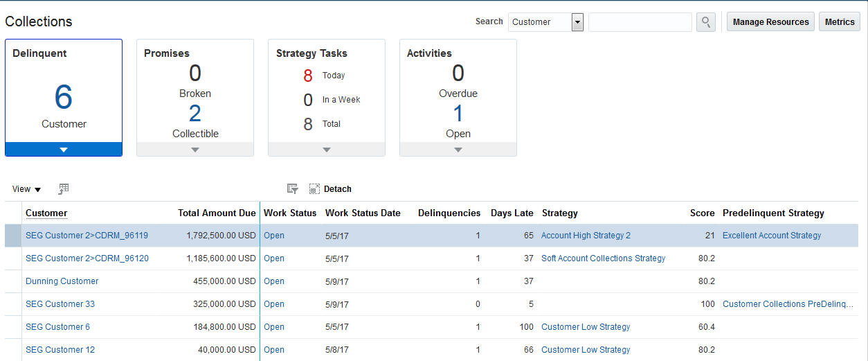Image resolution: width=868 pixels, height=361 pixels.
Task: Sort by the Customer column header
Action: coord(46,213)
